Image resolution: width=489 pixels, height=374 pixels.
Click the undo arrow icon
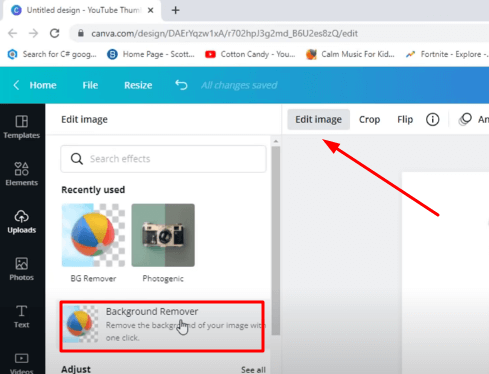point(181,85)
